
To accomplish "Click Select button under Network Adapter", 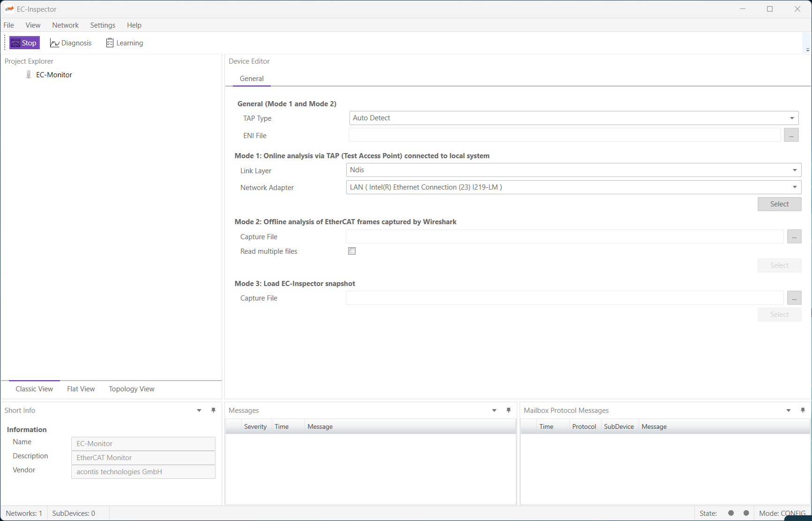I will coord(779,204).
